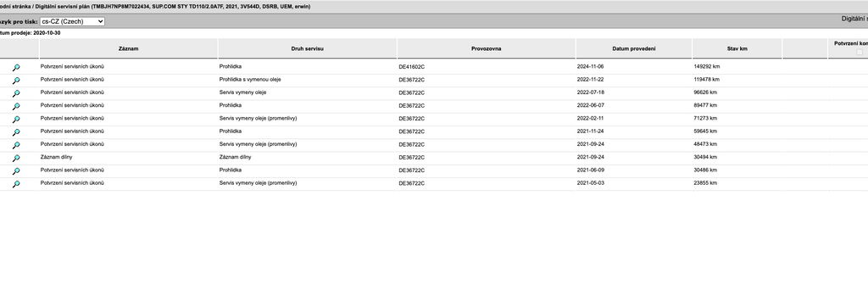Select 'Záznam dílny' in the Záznam column

tap(57, 157)
